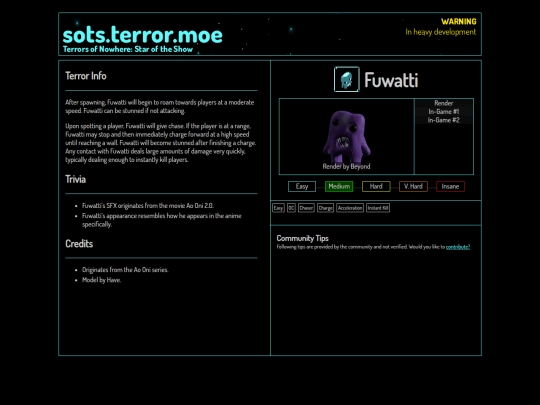540x405 pixels.
Task: Click the paragraph starting 'Upon spotting a player'
Action: point(160,143)
